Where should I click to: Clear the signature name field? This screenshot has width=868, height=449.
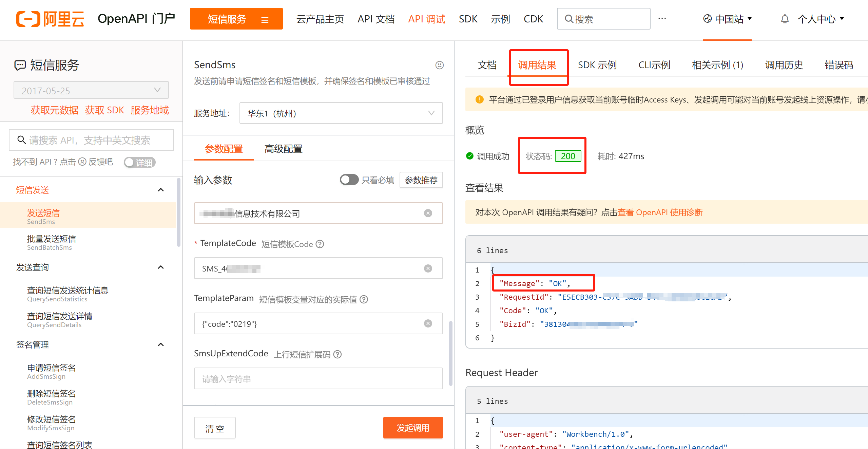coord(428,213)
